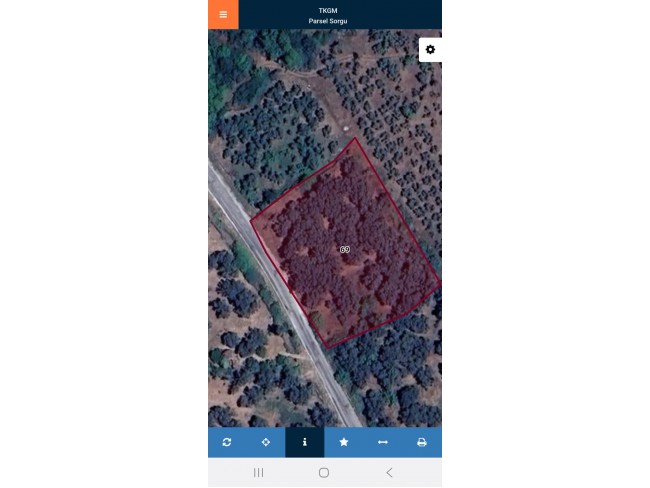Open the orange hamburger menu
650x488 pixels.
tap(223, 15)
